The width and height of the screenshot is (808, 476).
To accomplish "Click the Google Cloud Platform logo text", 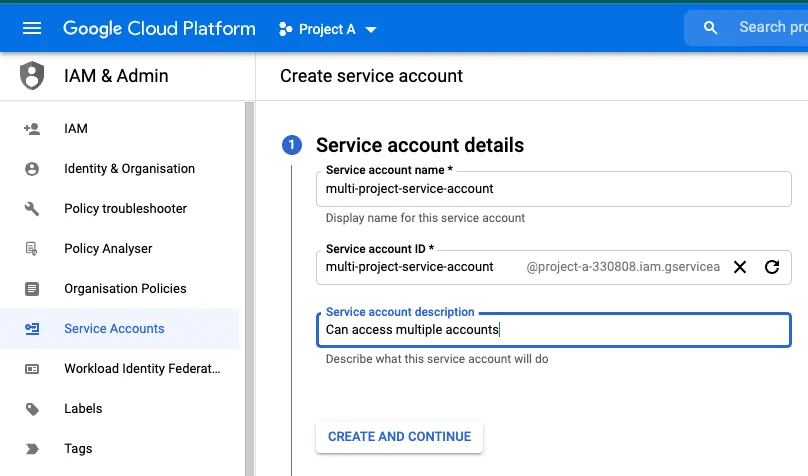I will [159, 29].
